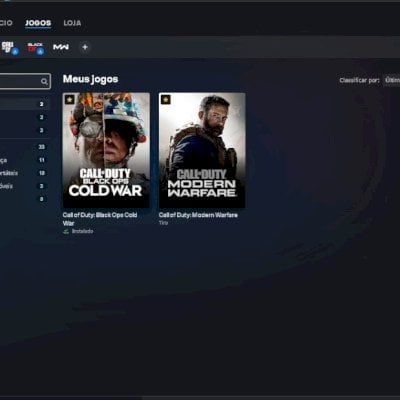The width and height of the screenshot is (400, 400).
Task: Select the sidebar filter row showing 33
Action: pos(25,147)
